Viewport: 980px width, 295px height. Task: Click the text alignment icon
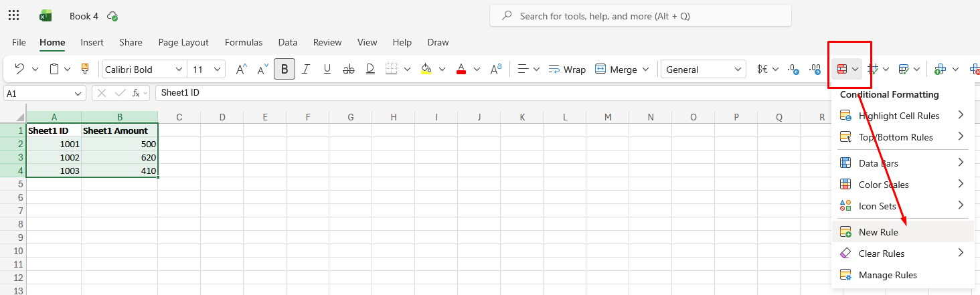click(x=524, y=69)
